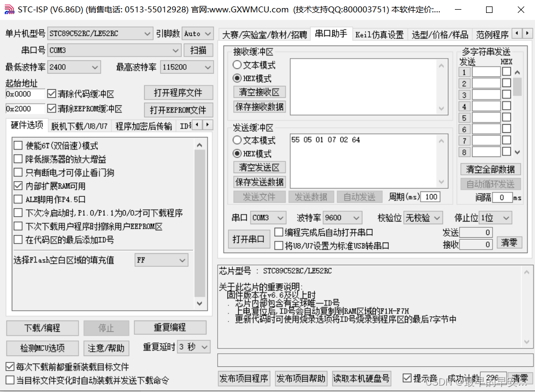535x392 pixels.
Task: Click 打开串口 to open the serial port
Action: [x=248, y=238]
